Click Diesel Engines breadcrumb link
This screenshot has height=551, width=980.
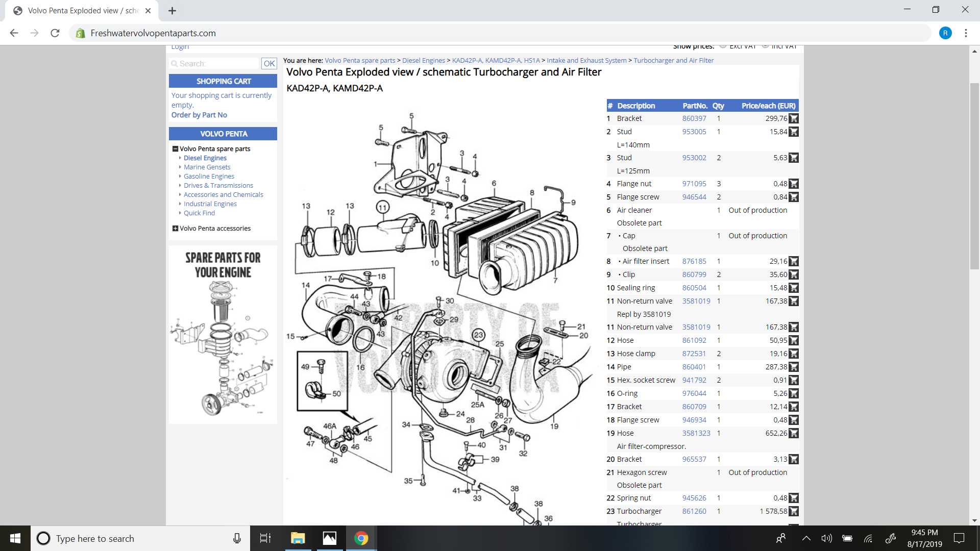tap(423, 60)
